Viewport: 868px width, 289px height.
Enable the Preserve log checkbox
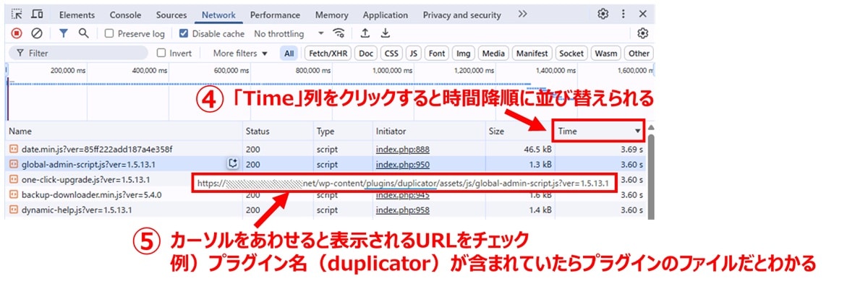tap(109, 34)
